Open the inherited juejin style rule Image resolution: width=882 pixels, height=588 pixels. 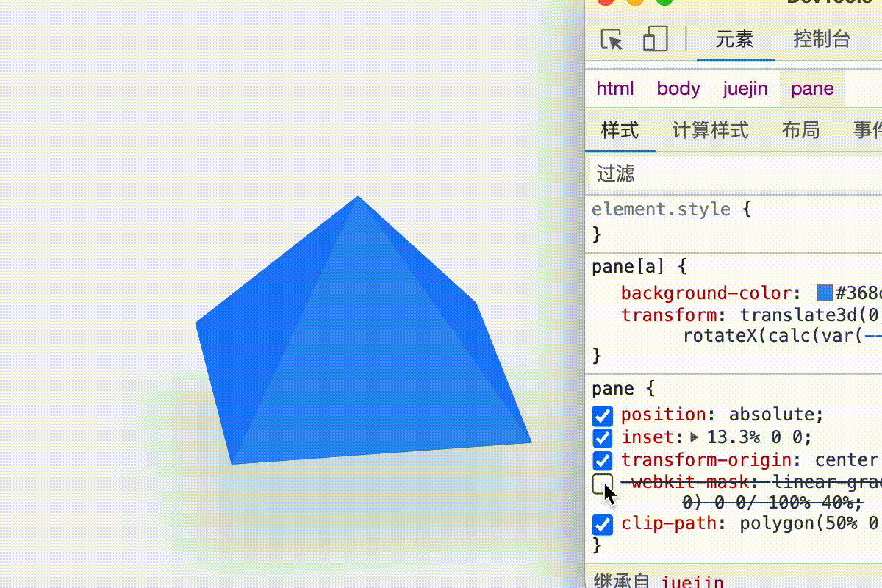click(x=692, y=581)
